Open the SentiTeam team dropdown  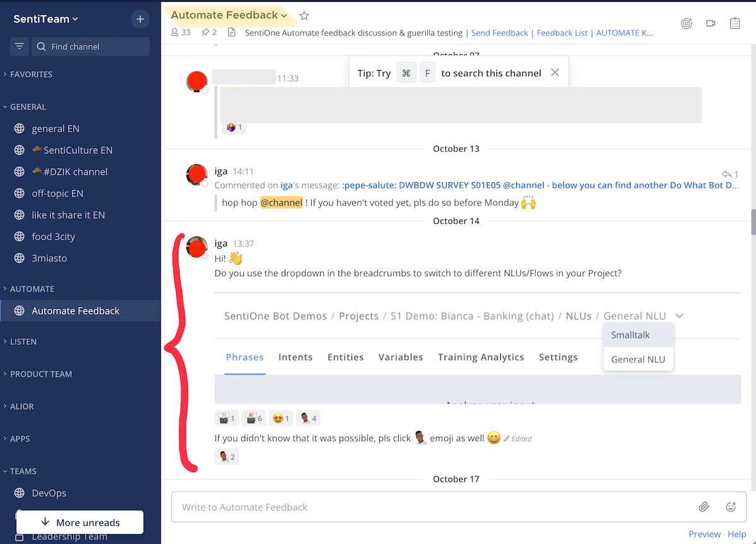[45, 19]
